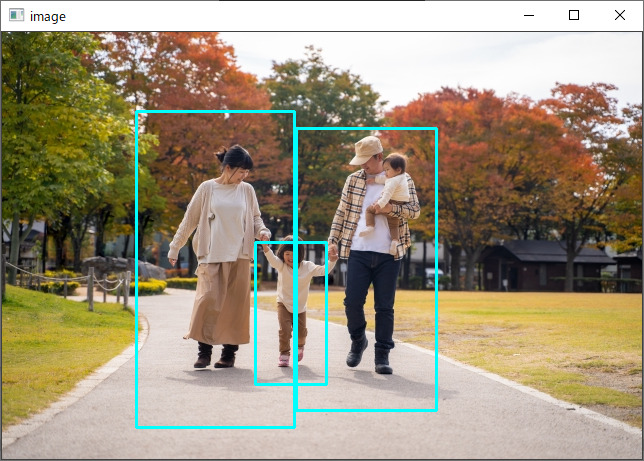This screenshot has height=461, width=644.
Task: Close the image window
Action: pos(620,16)
